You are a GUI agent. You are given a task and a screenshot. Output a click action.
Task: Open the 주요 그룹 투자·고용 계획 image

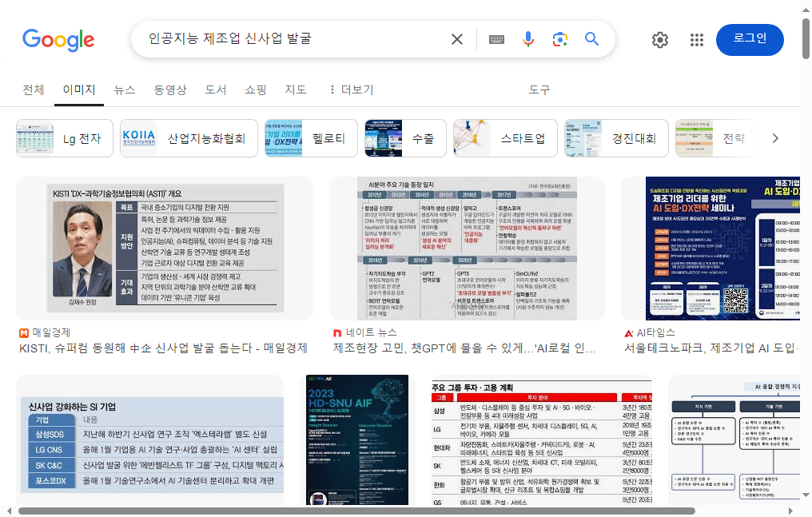(x=542, y=440)
